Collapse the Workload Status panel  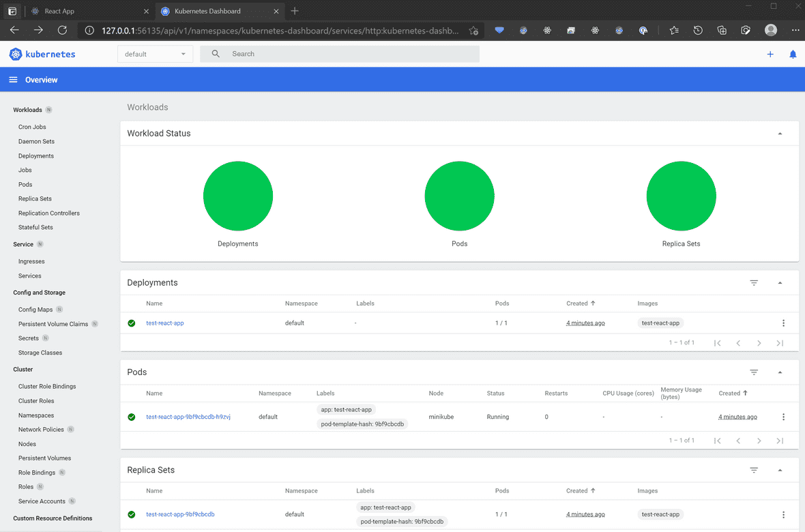780,133
